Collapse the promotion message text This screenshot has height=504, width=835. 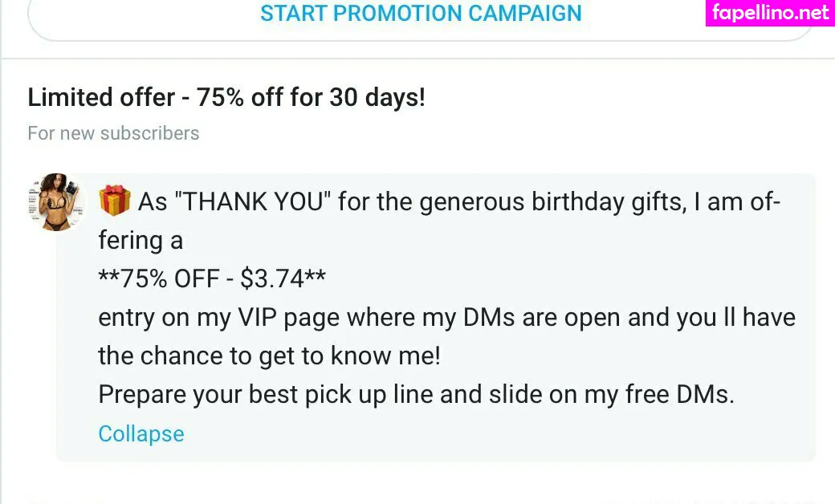(x=141, y=434)
